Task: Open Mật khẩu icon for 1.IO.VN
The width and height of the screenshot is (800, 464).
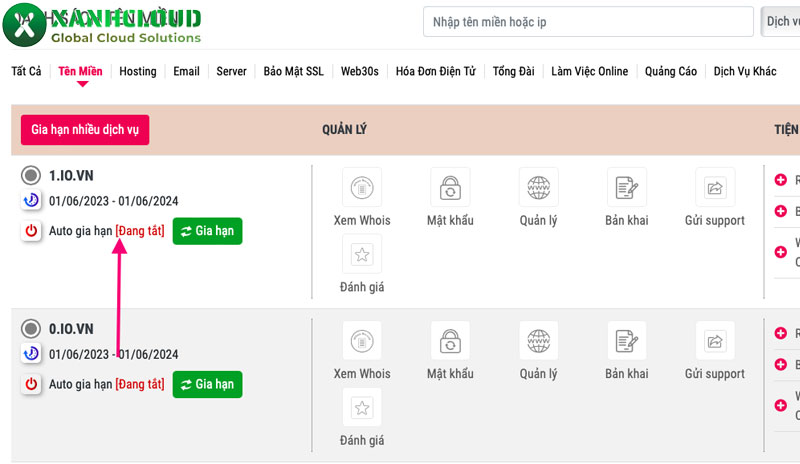Action: pyautogui.click(x=450, y=187)
